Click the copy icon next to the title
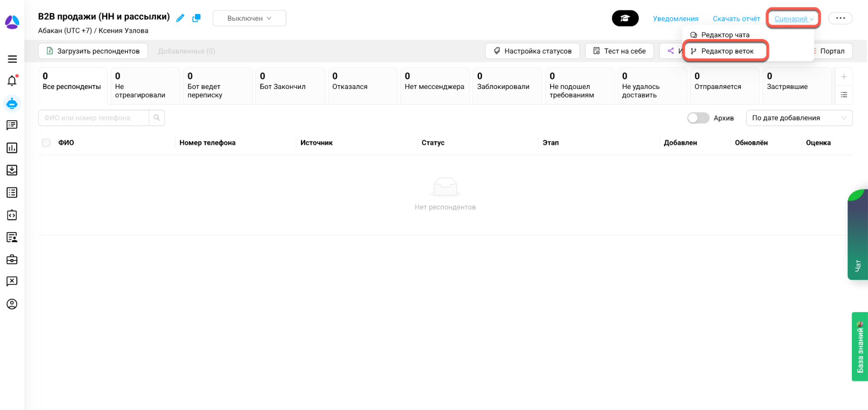The width and height of the screenshot is (868, 410). coord(196,18)
